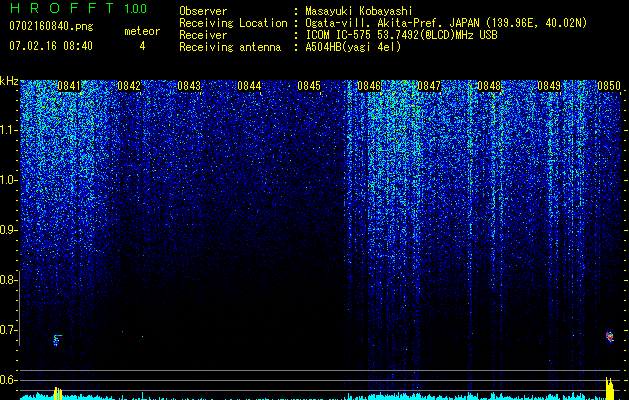Click the 0848 time marker
The height and width of the screenshot is (400, 629).
tap(489, 86)
